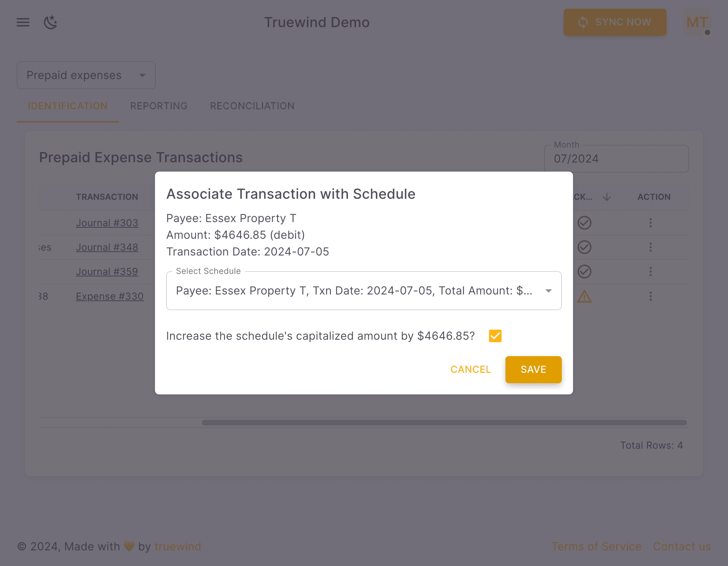Open the three-dot action menu on the Expense #330 row
The image size is (728, 566).
(651, 296)
